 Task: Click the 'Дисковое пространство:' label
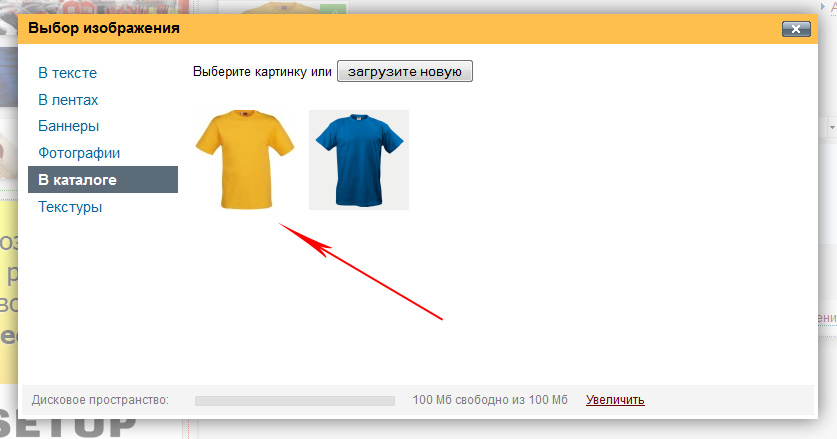[x=100, y=400]
